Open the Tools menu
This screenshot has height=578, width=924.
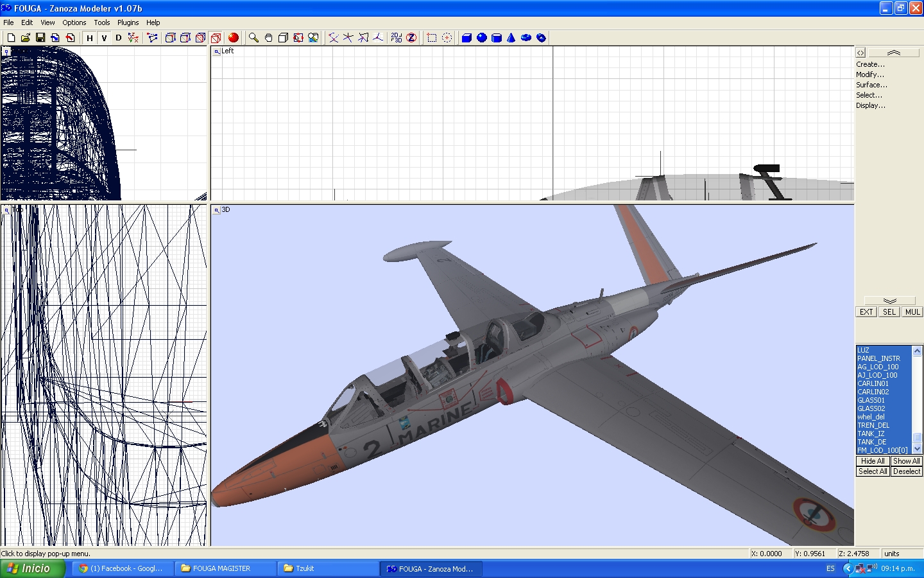tap(102, 22)
